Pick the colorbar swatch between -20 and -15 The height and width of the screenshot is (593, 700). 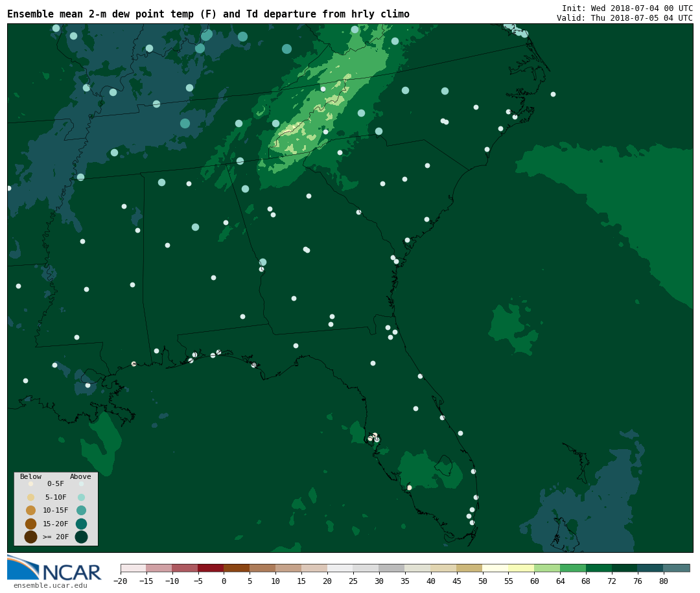134,568
